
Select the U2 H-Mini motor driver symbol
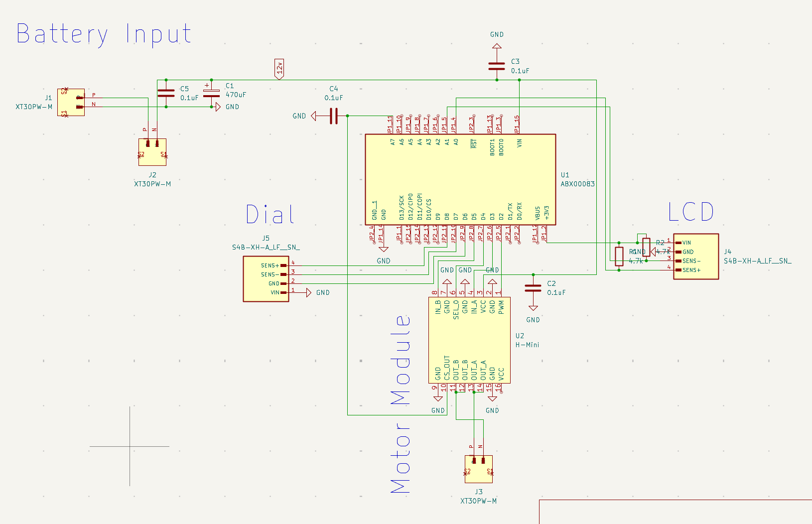coord(468,339)
